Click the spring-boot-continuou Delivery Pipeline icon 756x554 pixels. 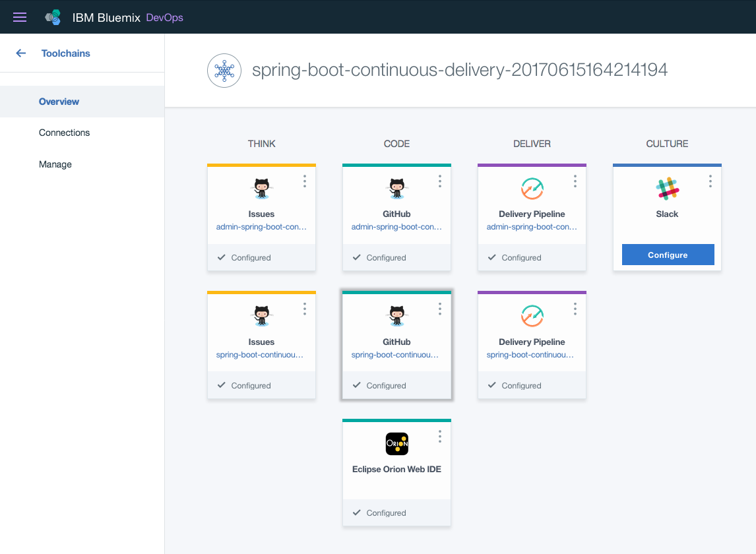point(532,317)
